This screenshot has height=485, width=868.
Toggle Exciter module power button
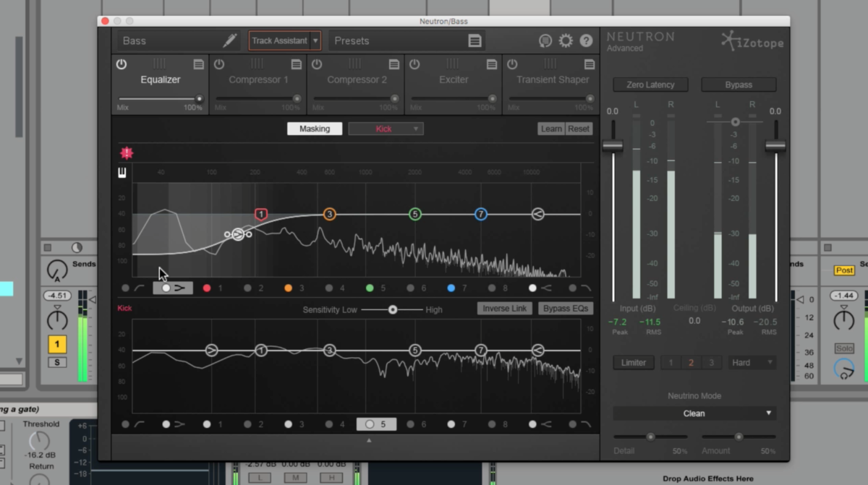[414, 64]
